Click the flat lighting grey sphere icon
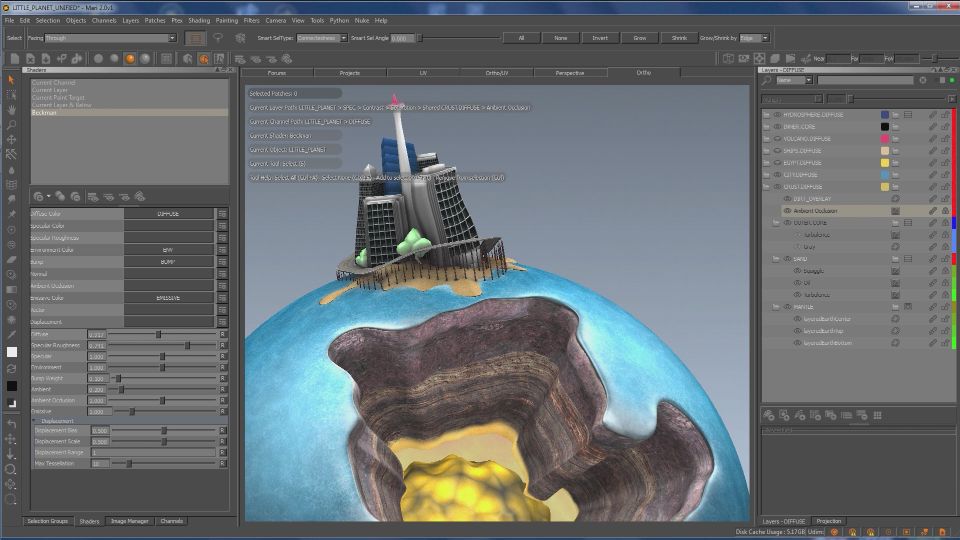Screen dimensions: 960x540 tap(99, 59)
